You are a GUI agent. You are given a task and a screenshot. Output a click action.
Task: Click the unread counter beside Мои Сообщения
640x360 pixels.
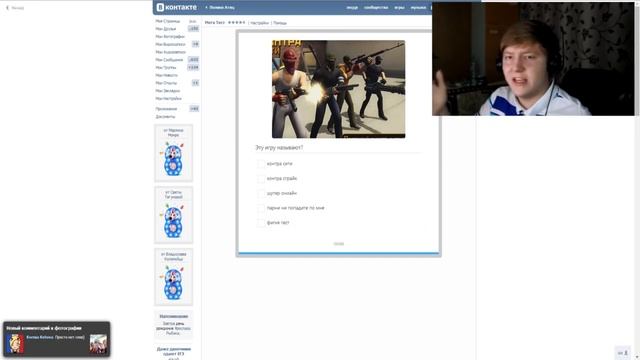point(193,60)
